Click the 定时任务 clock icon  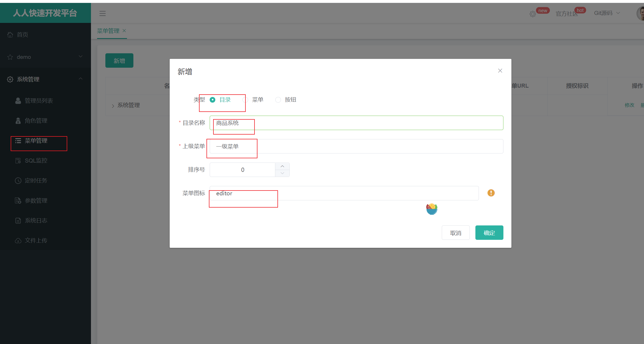[18, 181]
